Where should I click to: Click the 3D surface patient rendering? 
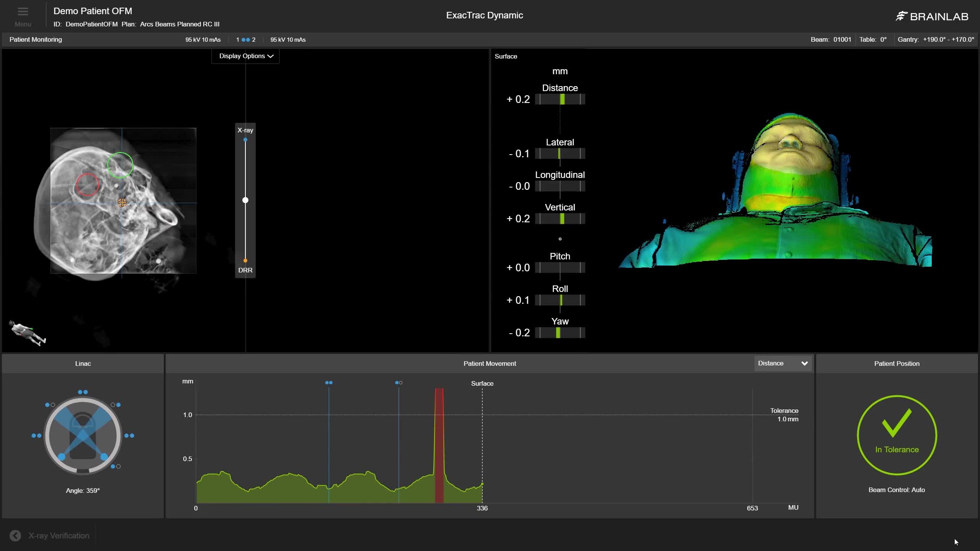pyautogui.click(x=775, y=190)
